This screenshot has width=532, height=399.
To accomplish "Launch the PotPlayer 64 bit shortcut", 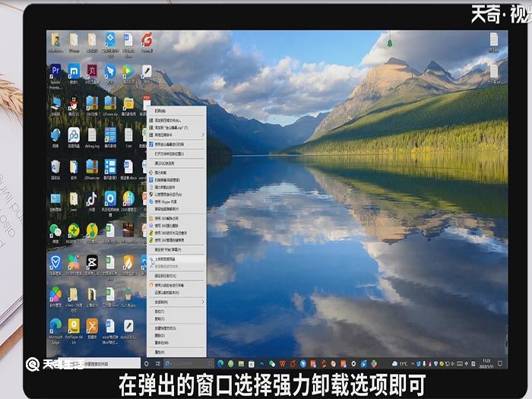I will point(74,325).
